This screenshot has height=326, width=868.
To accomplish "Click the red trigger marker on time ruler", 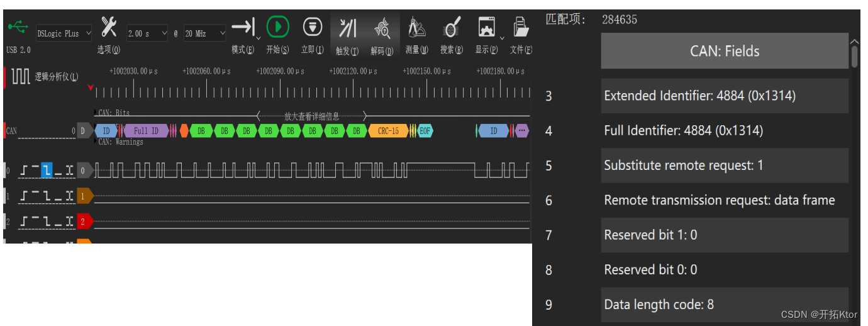I will [91, 87].
